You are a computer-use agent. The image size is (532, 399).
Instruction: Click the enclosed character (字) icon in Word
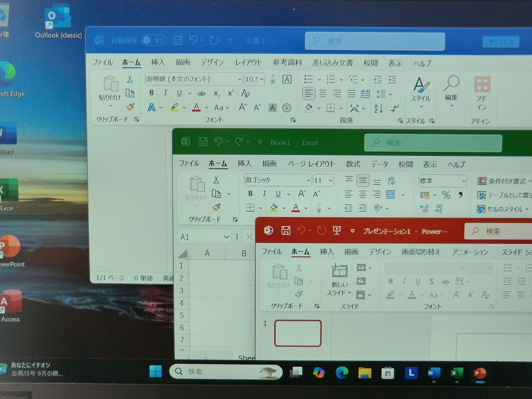[x=287, y=108]
